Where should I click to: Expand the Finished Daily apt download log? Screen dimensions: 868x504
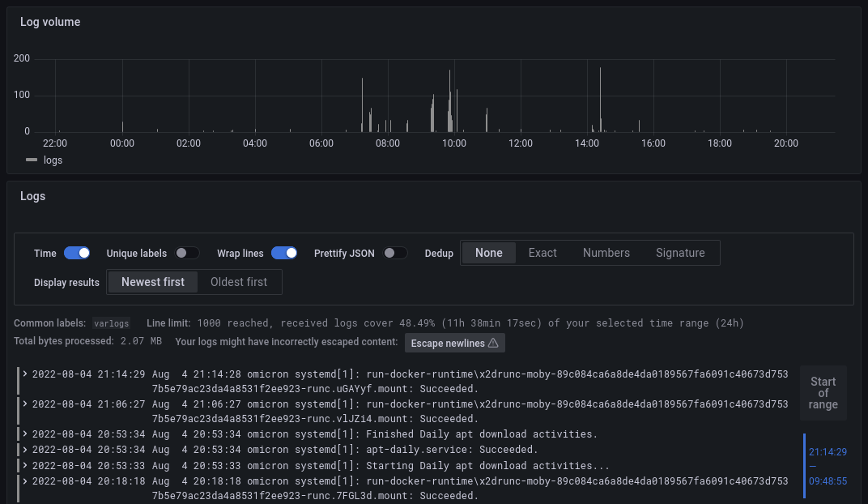(25, 434)
